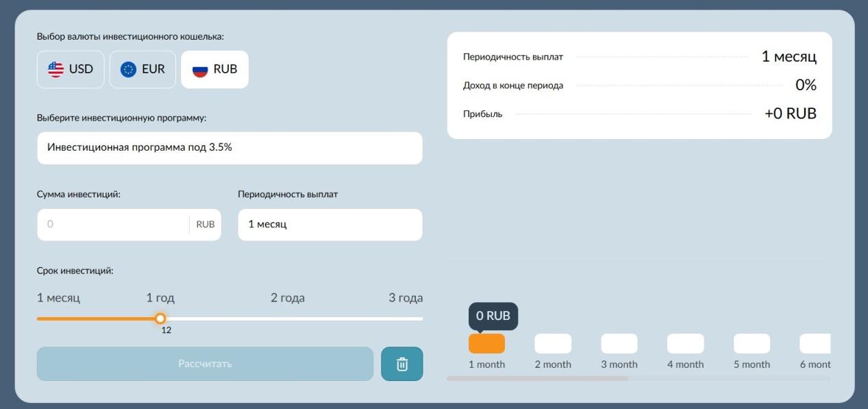This screenshot has width=868, height=409.
Task: Click the trash bin delete icon
Action: tap(402, 364)
